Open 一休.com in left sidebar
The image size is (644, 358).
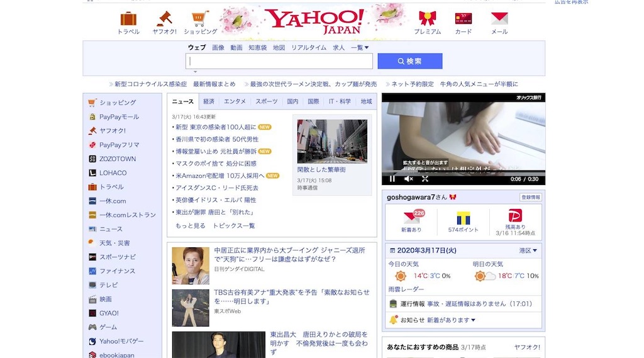click(113, 201)
